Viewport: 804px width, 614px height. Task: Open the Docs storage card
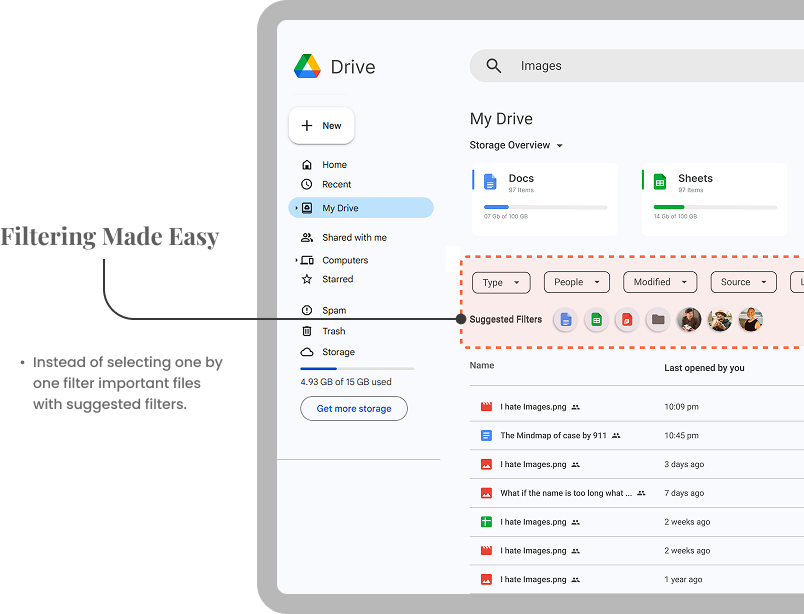(545, 200)
